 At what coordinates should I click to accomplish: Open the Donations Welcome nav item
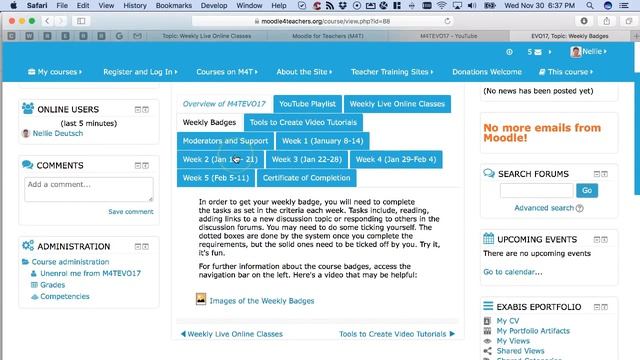point(487,72)
